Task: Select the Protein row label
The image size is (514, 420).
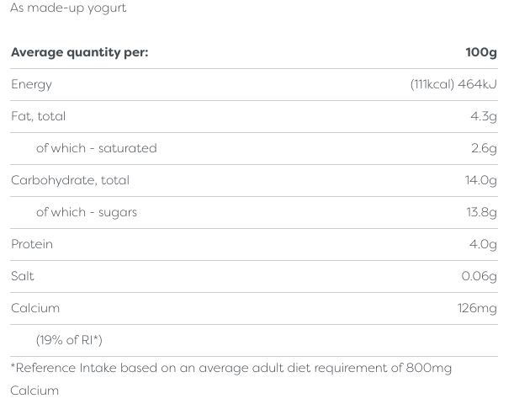Action: coord(32,244)
